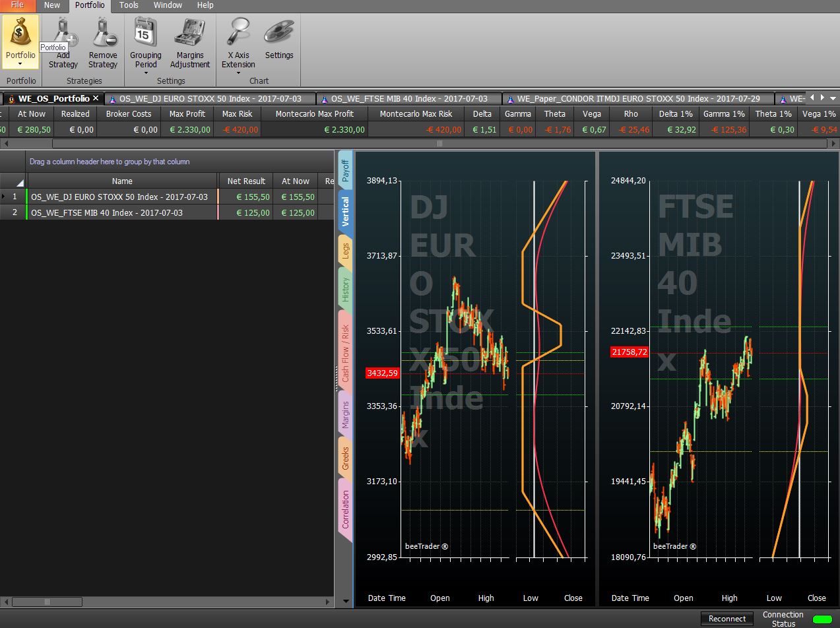Open chart Settings icon
This screenshot has width=840, height=628.
pyautogui.click(x=279, y=32)
